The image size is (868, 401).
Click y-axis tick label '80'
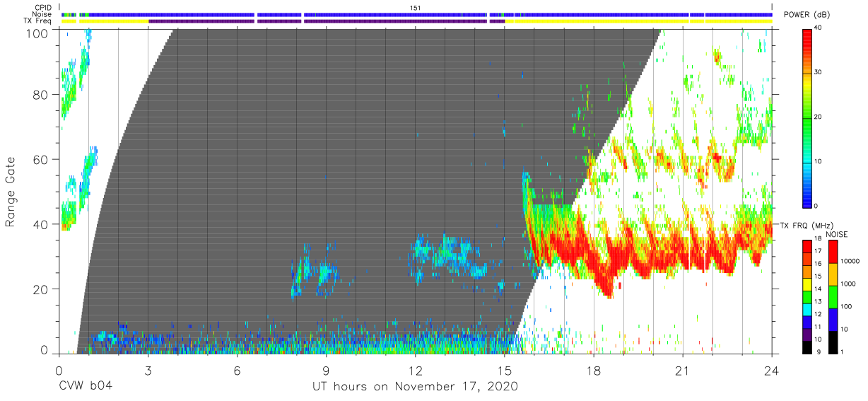(x=41, y=95)
